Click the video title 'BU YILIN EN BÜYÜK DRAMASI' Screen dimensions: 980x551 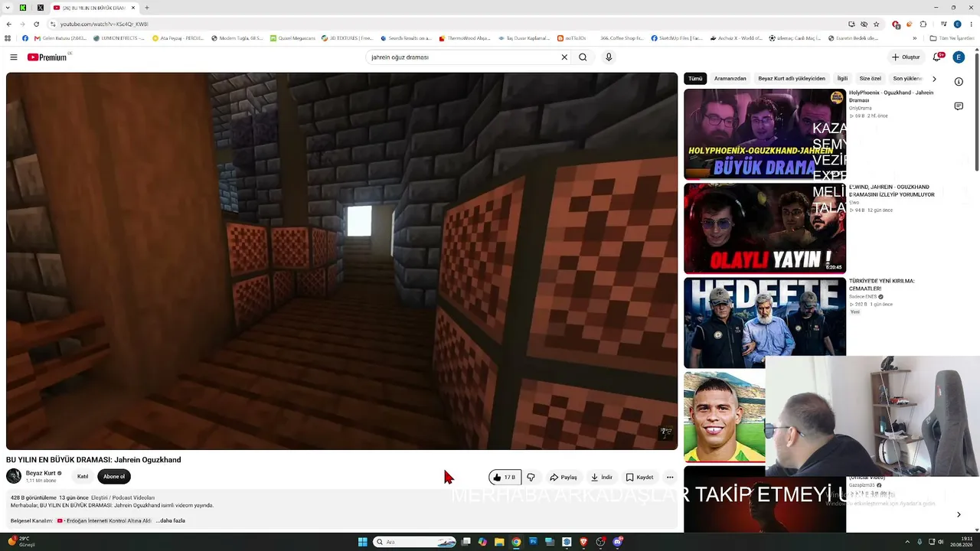93,460
